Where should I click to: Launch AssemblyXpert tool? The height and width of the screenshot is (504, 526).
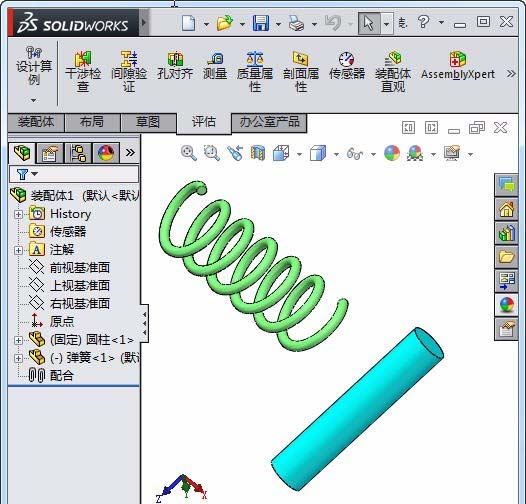click(458, 66)
